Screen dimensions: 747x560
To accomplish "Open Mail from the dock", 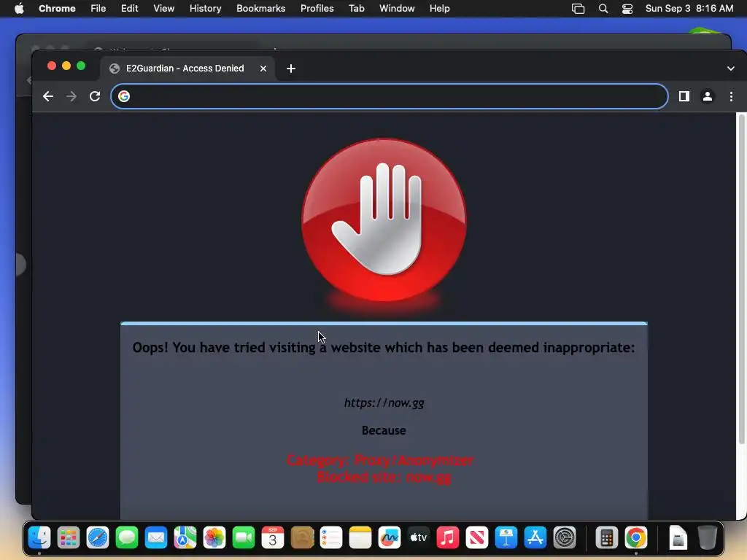I will pos(156,538).
